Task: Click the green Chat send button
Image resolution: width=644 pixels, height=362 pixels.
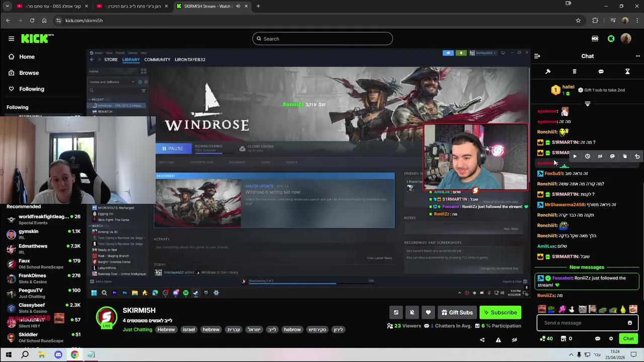Action: [628, 339]
